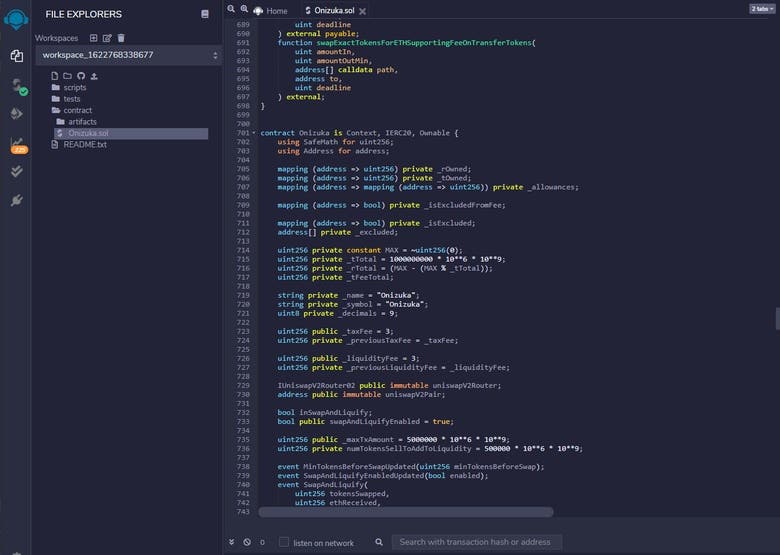Click the create new workspace icon
Viewport: 780px width, 555px height.
[x=94, y=38]
